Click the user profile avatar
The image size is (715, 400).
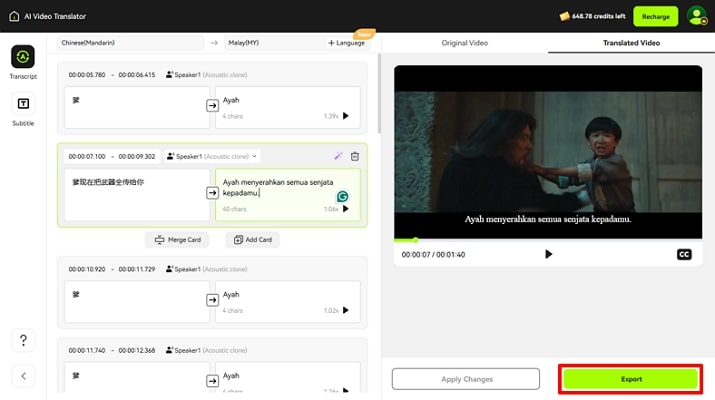[697, 16]
